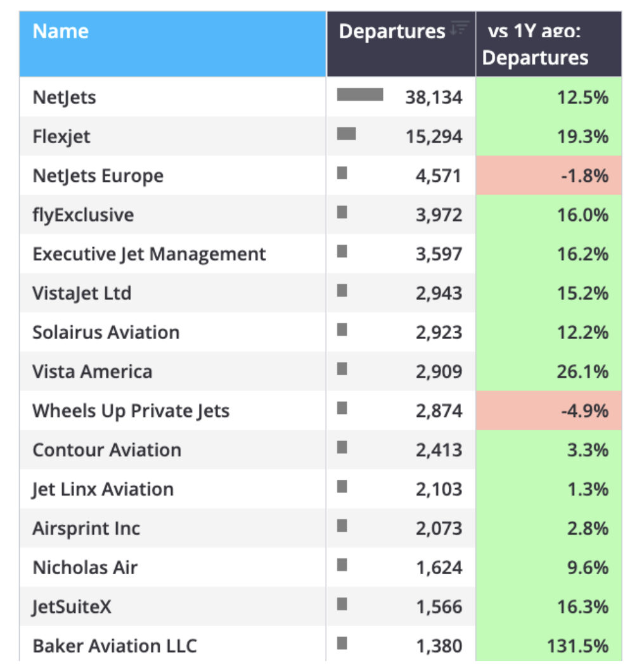
Task: Click the Departures sort descending icon
Action: pos(460,28)
